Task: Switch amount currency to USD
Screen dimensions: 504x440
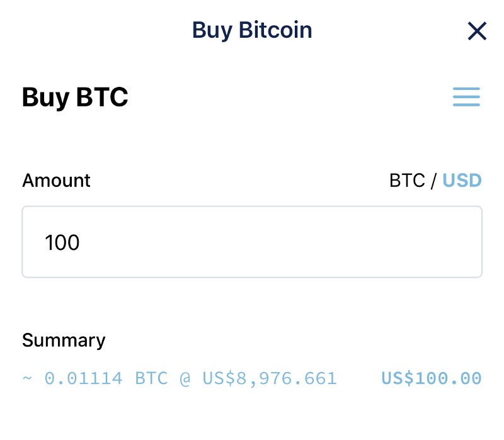Action: pos(462,181)
